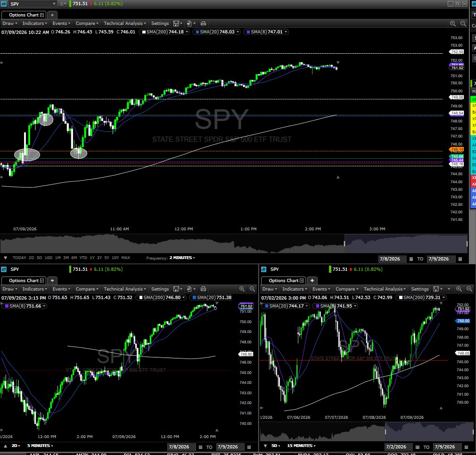Click the export icon in top chart toolbar
This screenshot has height=455, width=476.
189,24
